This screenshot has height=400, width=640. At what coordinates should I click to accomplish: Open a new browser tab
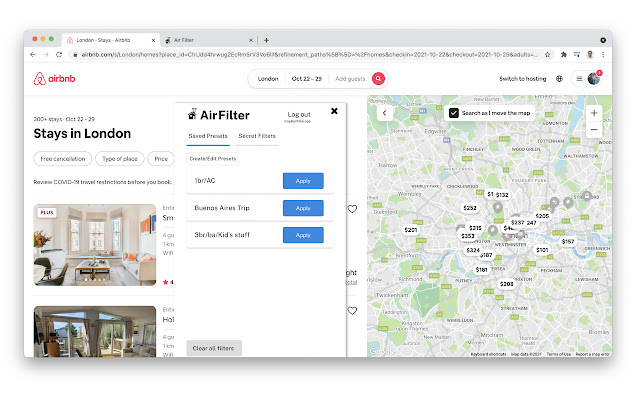tap(266, 40)
